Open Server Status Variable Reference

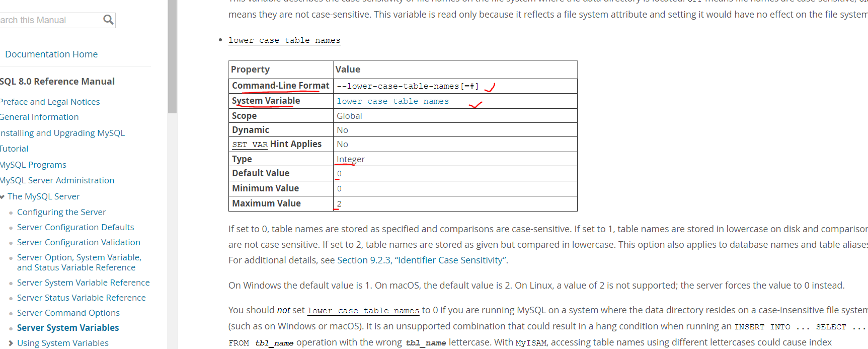point(82,298)
